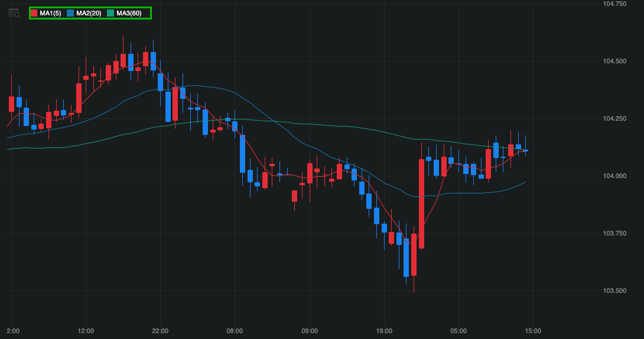Click the 19:00 time axis label

coord(384,331)
